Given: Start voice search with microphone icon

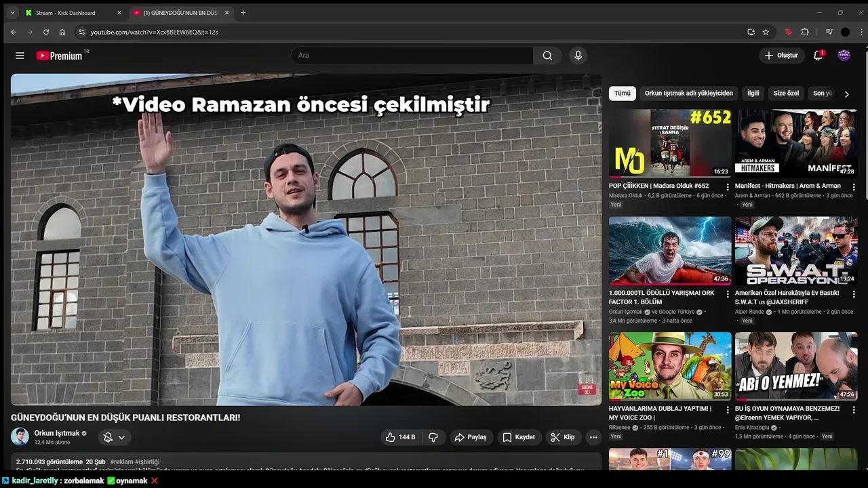Looking at the screenshot, I should coord(578,56).
